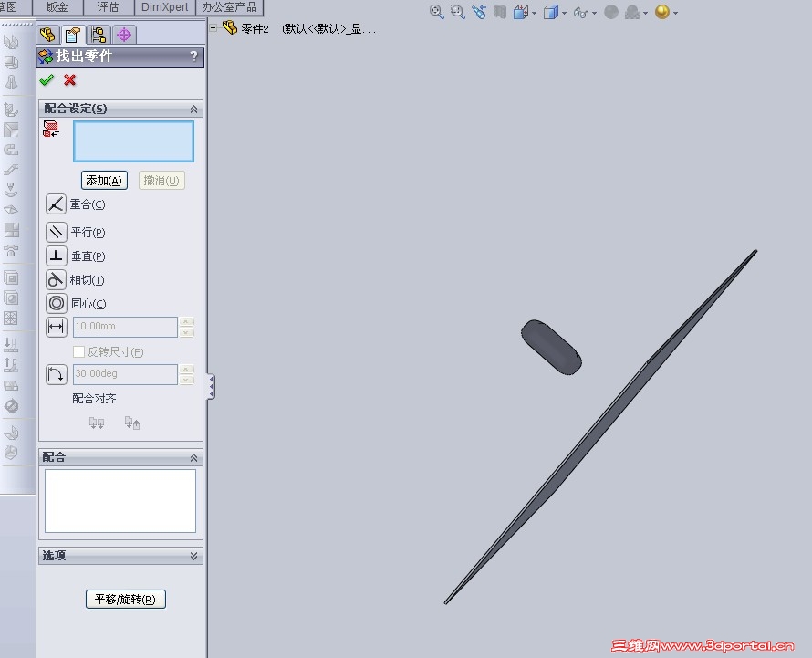The image size is (812, 658).
Task: Switch to the DimXpertManager crosshair tab
Action: (124, 35)
